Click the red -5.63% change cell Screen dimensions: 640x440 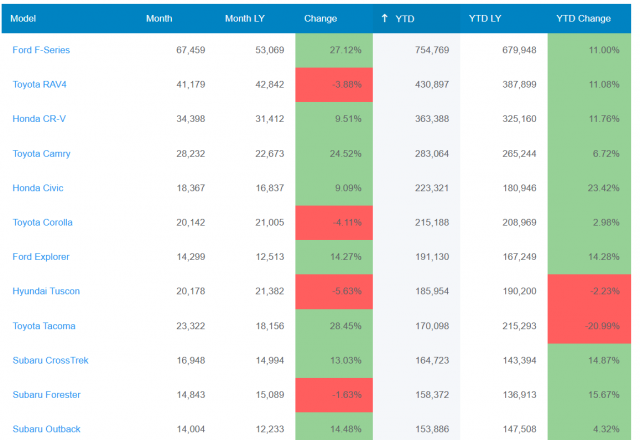coord(334,291)
